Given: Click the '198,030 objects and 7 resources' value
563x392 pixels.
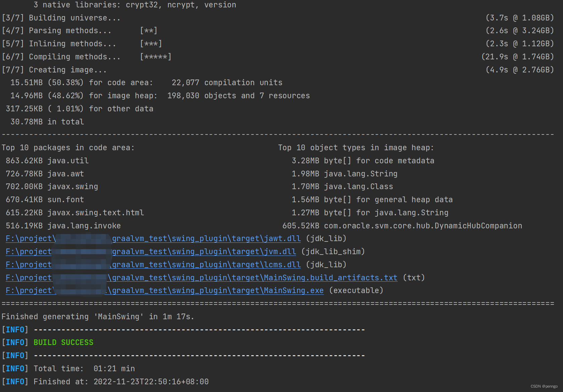Looking at the screenshot, I should (x=239, y=96).
